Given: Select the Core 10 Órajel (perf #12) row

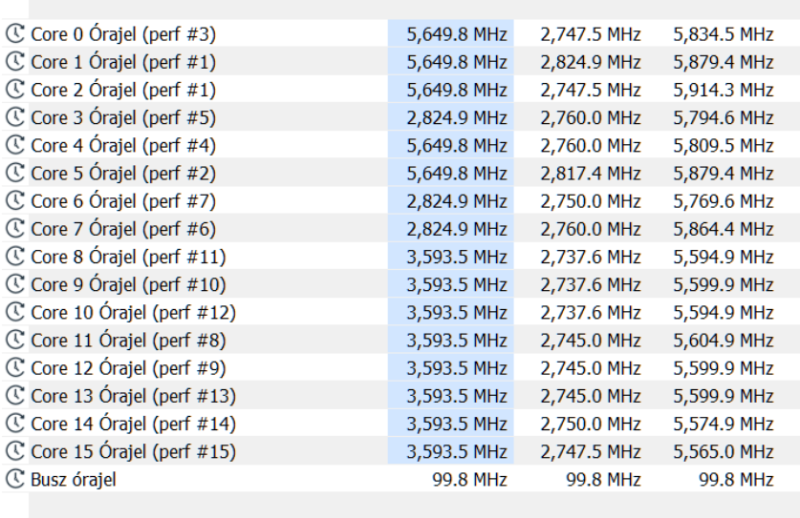Looking at the screenshot, I should pos(400,312).
